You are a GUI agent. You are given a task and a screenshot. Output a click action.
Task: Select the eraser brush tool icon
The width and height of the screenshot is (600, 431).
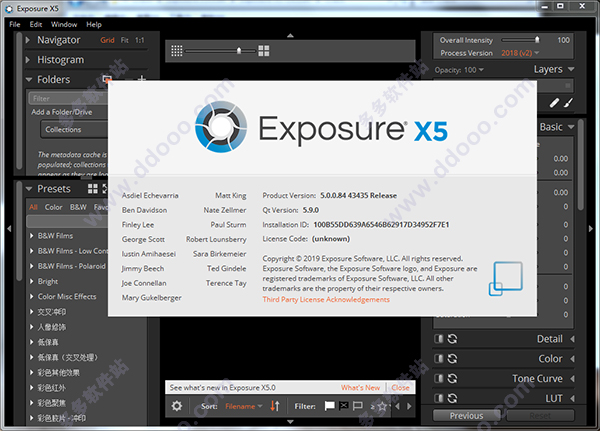(554, 103)
